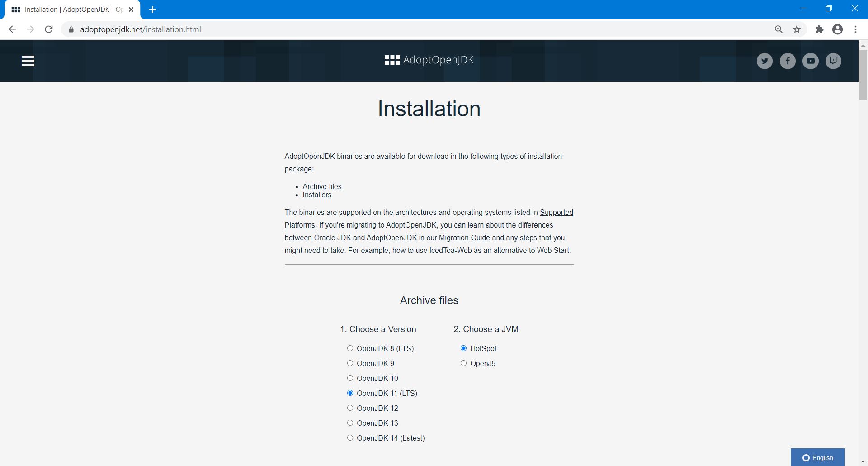Go forward to next page
This screenshot has width=868, height=466.
30,29
